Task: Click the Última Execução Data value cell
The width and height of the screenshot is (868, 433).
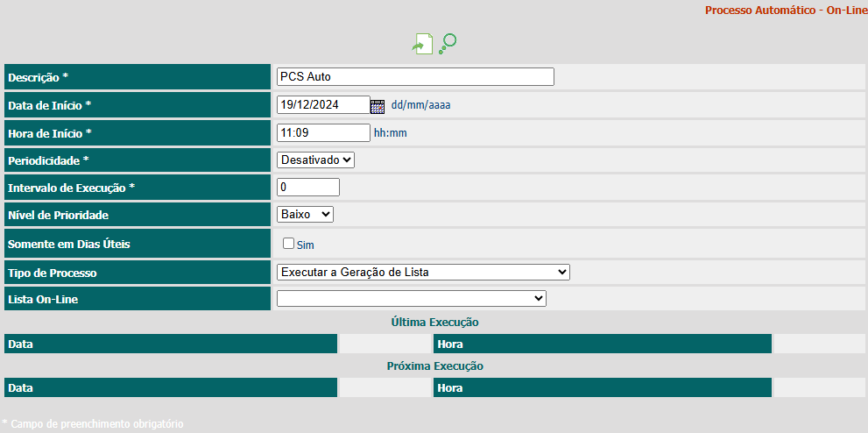Action: (x=385, y=344)
